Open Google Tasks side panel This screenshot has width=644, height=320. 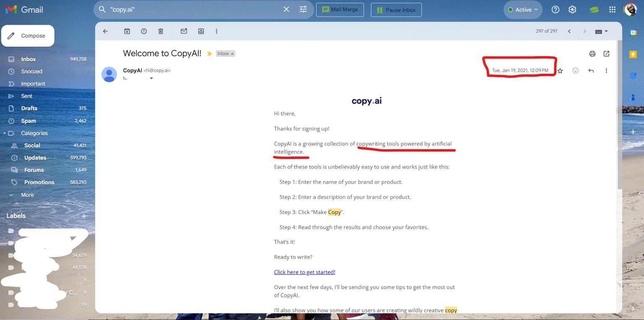tap(633, 75)
